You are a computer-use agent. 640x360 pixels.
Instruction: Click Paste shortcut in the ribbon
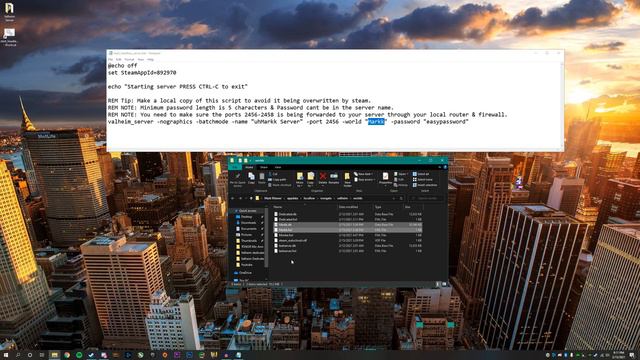tap(280, 185)
